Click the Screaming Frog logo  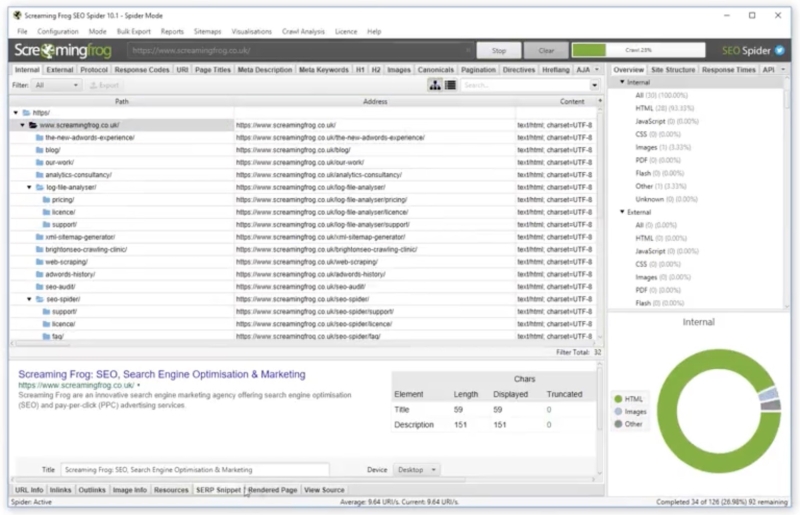[64, 50]
